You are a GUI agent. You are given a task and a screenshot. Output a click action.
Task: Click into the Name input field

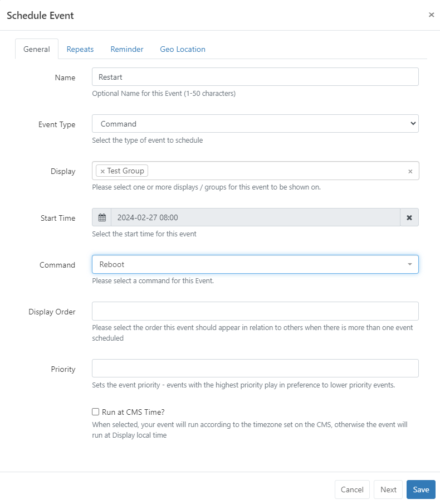[x=255, y=77]
